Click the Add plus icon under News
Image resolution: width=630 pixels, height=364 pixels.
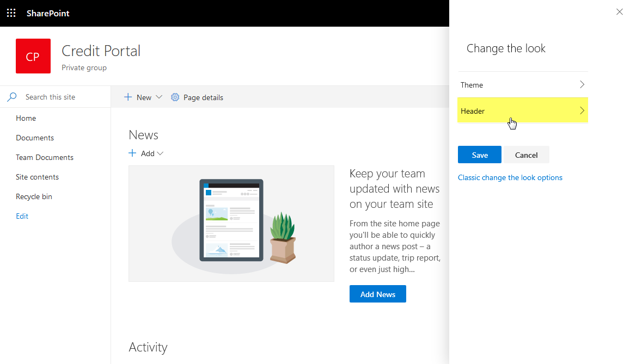pos(132,153)
